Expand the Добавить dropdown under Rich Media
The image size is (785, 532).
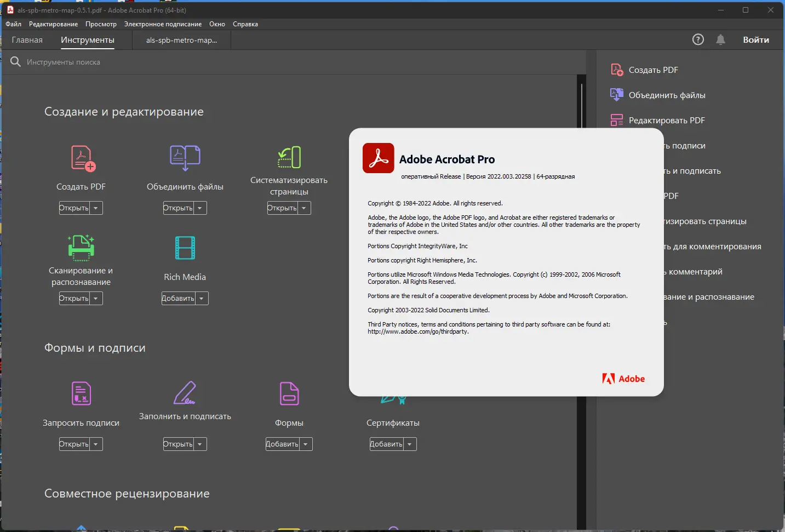pyautogui.click(x=201, y=298)
